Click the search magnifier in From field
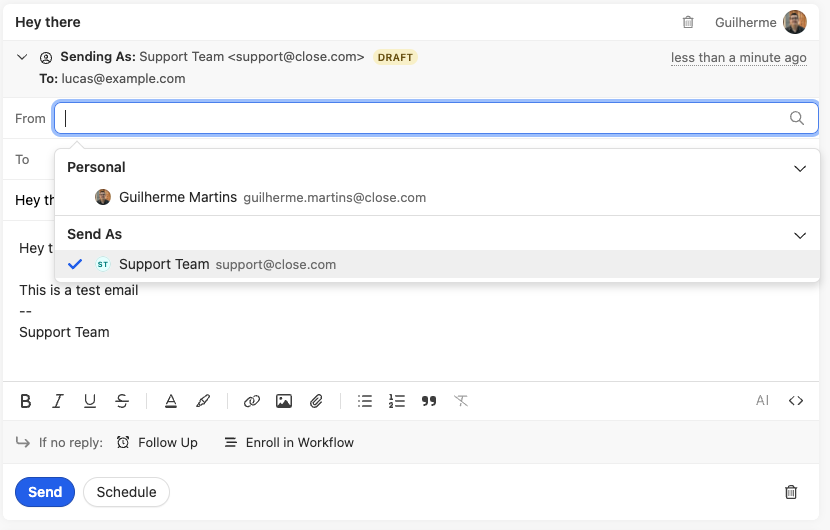Viewport: 830px width, 530px height. (x=797, y=118)
